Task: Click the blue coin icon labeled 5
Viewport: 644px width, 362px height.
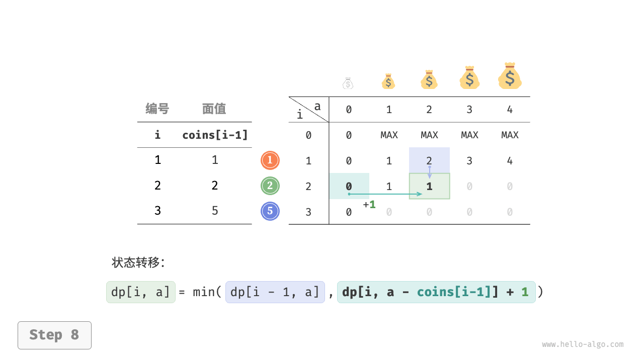Action: 270,211
